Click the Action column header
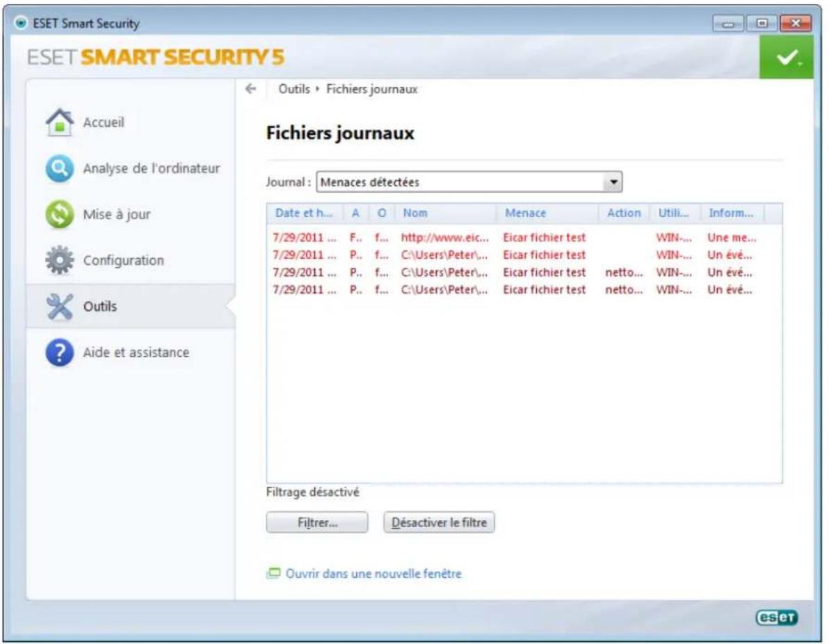 click(624, 213)
